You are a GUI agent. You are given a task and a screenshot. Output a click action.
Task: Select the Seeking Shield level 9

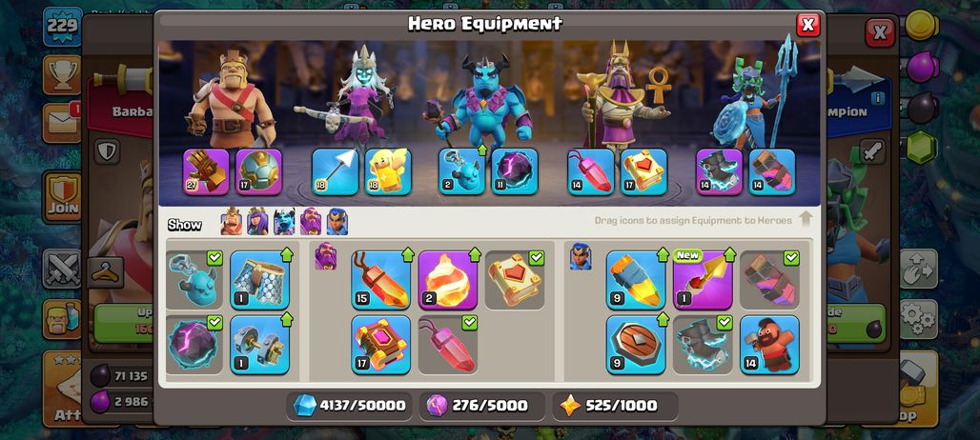(636, 345)
